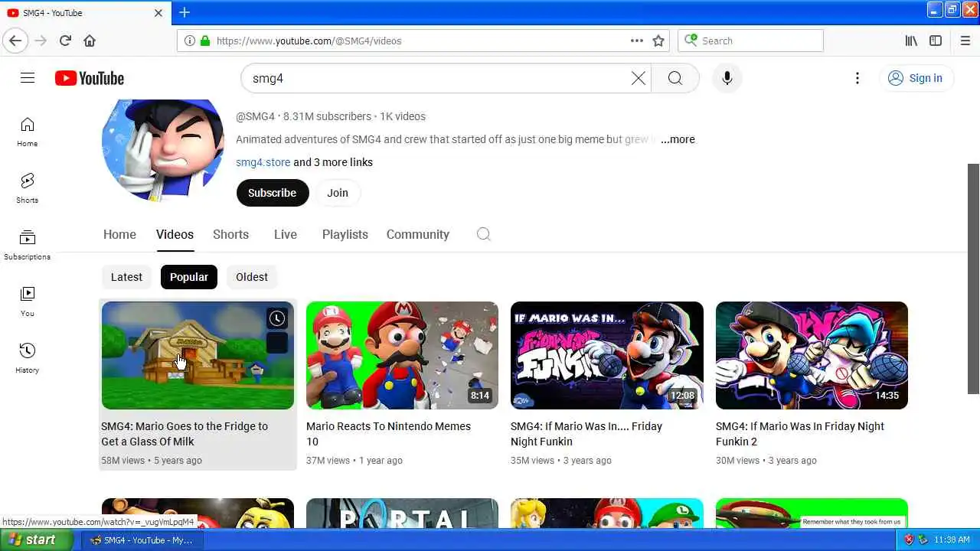Viewport: 980px width, 551px height.
Task: Click the SMG4 - YouTube taskbar button
Action: [142, 540]
